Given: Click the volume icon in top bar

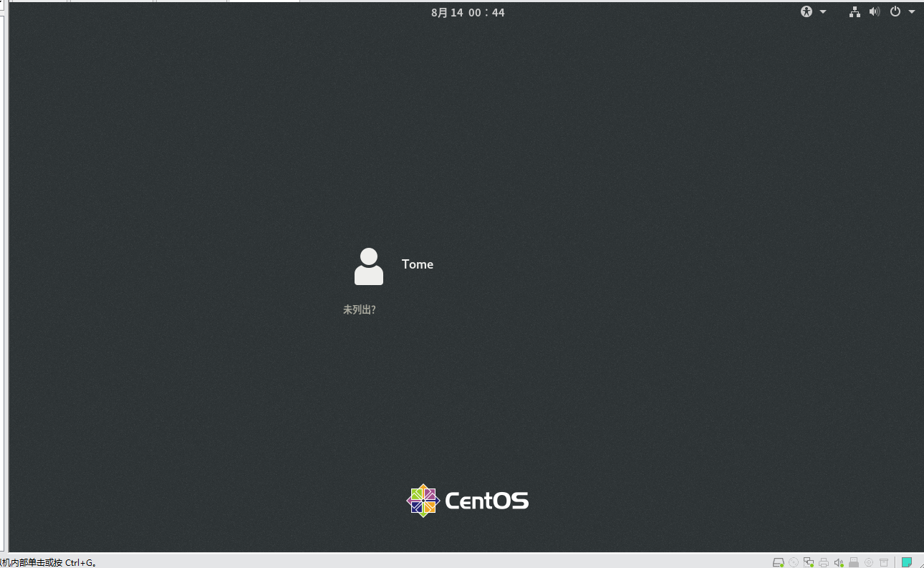Looking at the screenshot, I should pos(875,11).
